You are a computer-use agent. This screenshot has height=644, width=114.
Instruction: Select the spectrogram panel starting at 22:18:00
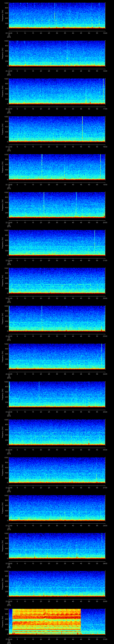pos(57,167)
